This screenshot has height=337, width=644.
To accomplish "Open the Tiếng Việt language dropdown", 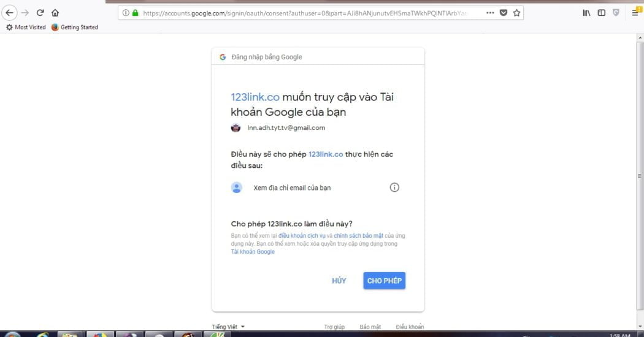I will click(x=228, y=327).
